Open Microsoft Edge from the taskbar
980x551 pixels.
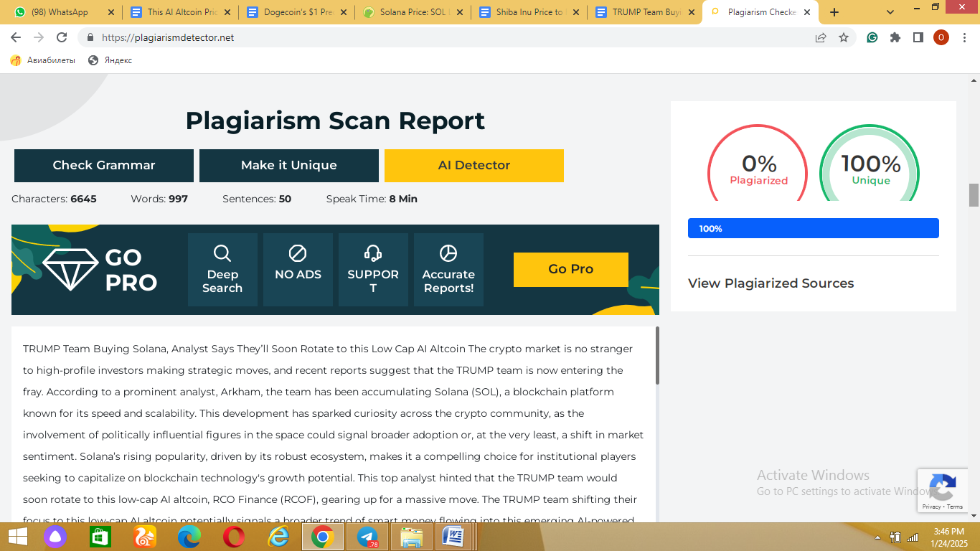(x=189, y=537)
